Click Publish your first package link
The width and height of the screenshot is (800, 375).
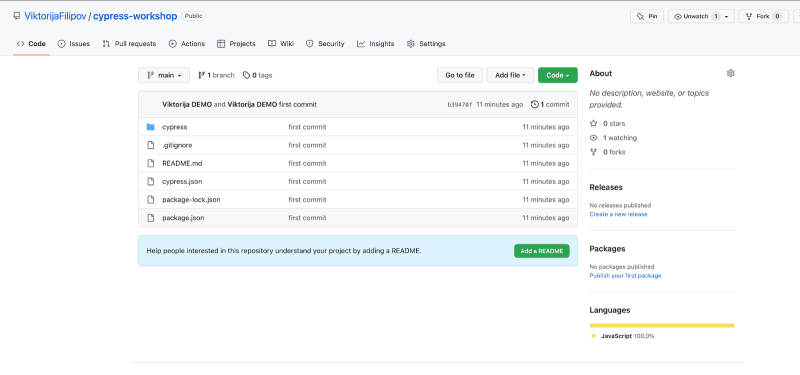pyautogui.click(x=625, y=276)
